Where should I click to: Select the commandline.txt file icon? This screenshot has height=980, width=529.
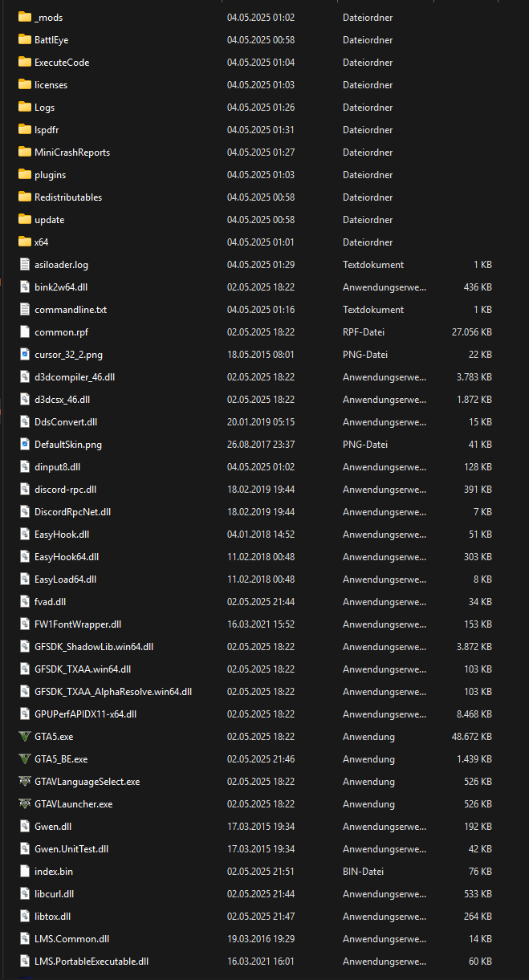[x=24, y=309]
